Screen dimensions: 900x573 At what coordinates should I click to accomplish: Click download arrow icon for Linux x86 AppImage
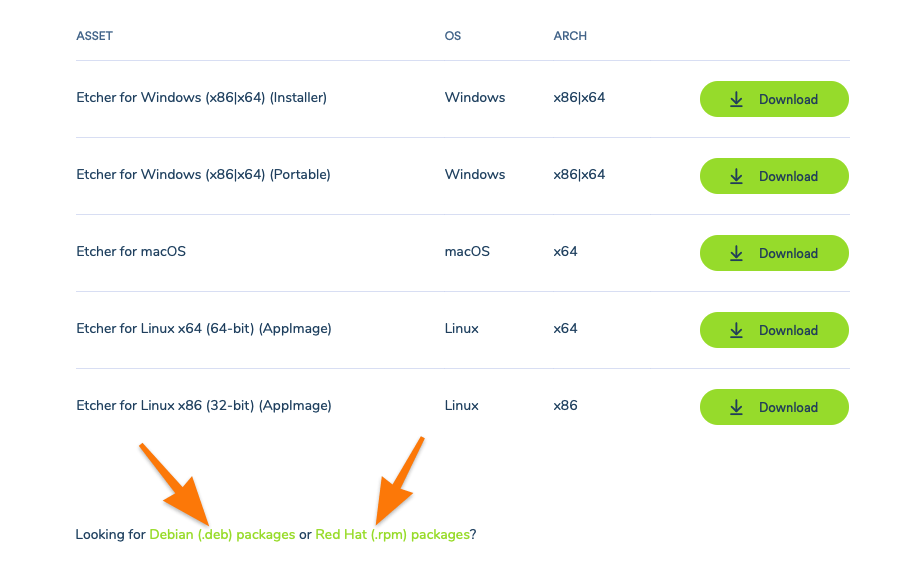pyautogui.click(x=736, y=407)
